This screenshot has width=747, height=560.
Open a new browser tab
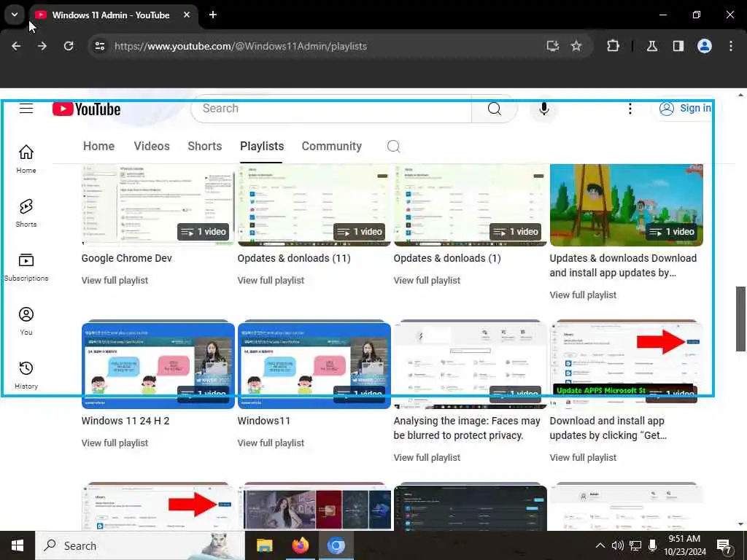click(x=213, y=15)
